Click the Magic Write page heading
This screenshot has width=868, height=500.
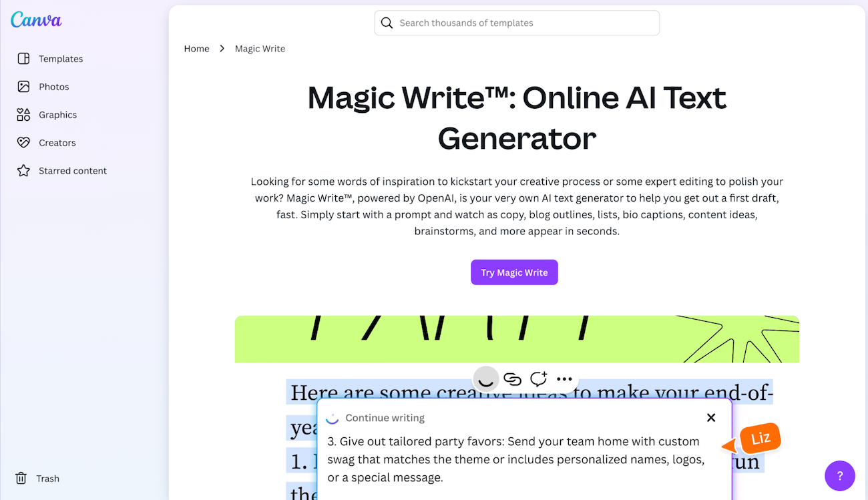tap(517, 118)
